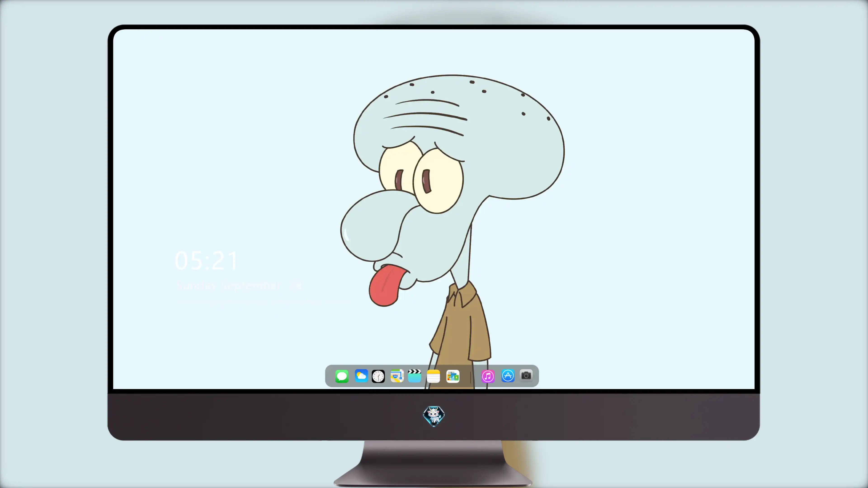Screen dimensions: 868x488
Task: Launch the pink iTunes music app
Action: coord(488,376)
